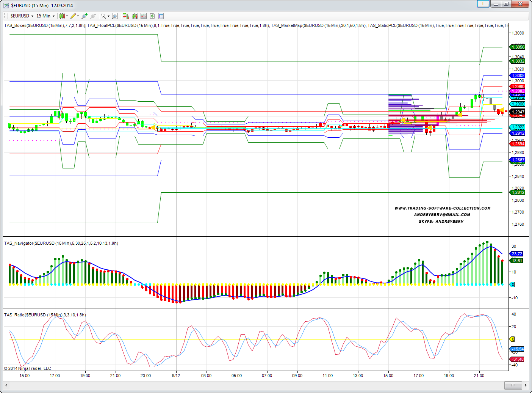The width and height of the screenshot is (532, 393).
Task: Open the Strategies line chart icon
Action: coord(144,16)
